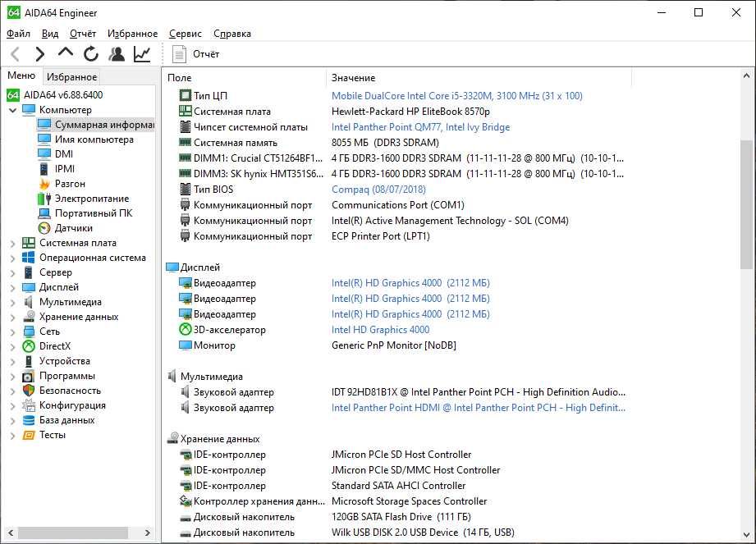Click the Портативный ПК laptop icon

coord(44,213)
